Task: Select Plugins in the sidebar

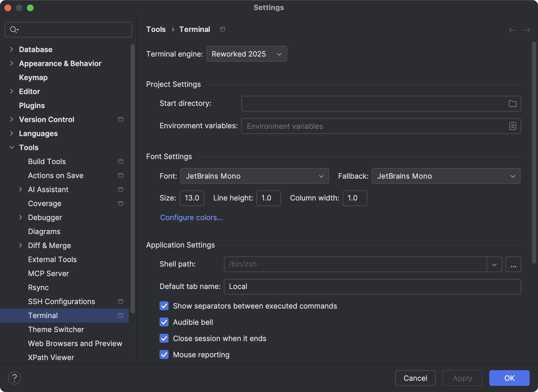Action: click(32, 105)
